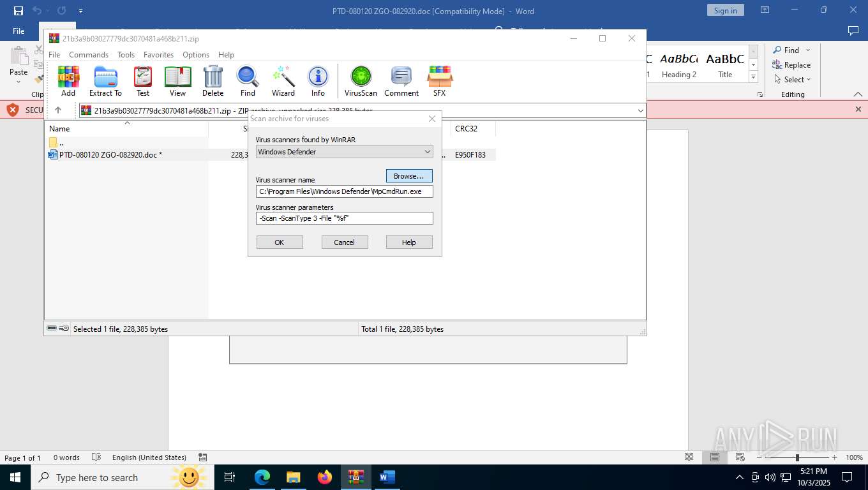Click the SFX toolbar icon
Screen dimensions: 868x490
[439, 81]
